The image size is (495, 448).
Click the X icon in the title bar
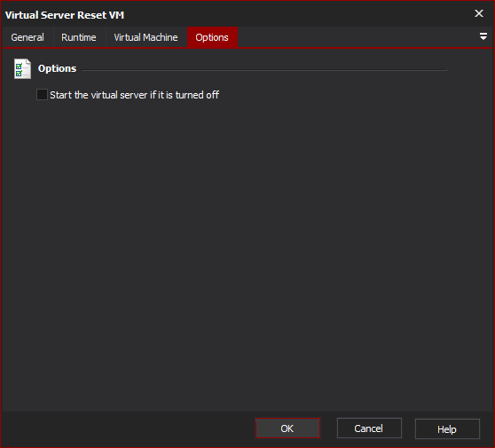tap(478, 13)
